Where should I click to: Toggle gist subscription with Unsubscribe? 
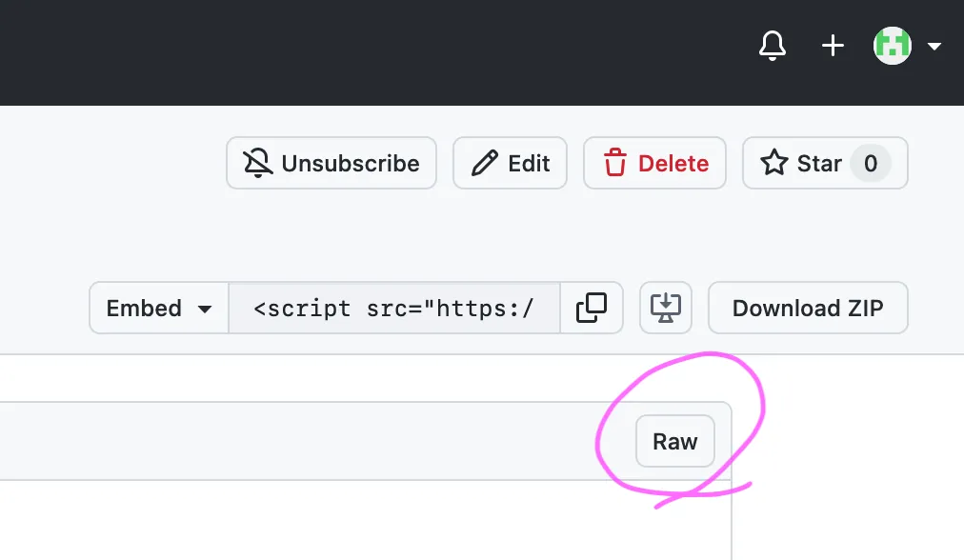(331, 164)
